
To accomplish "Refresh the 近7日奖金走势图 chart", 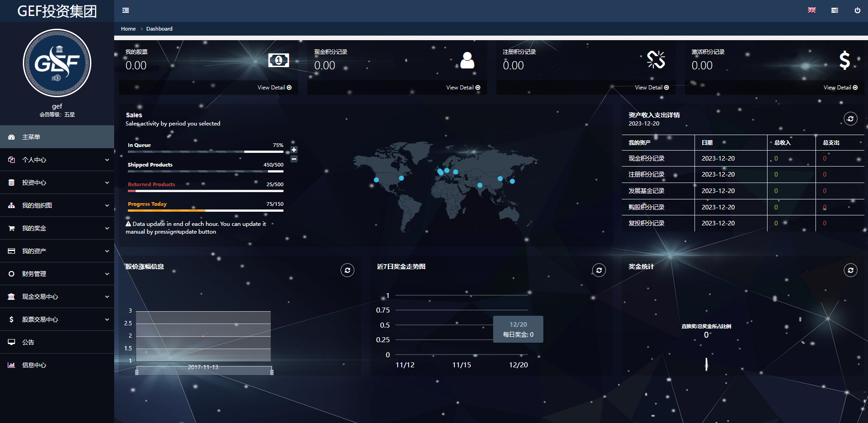I will (599, 271).
